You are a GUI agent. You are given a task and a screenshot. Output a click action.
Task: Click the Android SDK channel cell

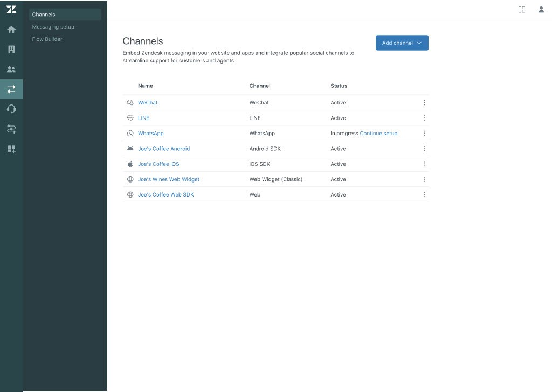[x=265, y=149]
